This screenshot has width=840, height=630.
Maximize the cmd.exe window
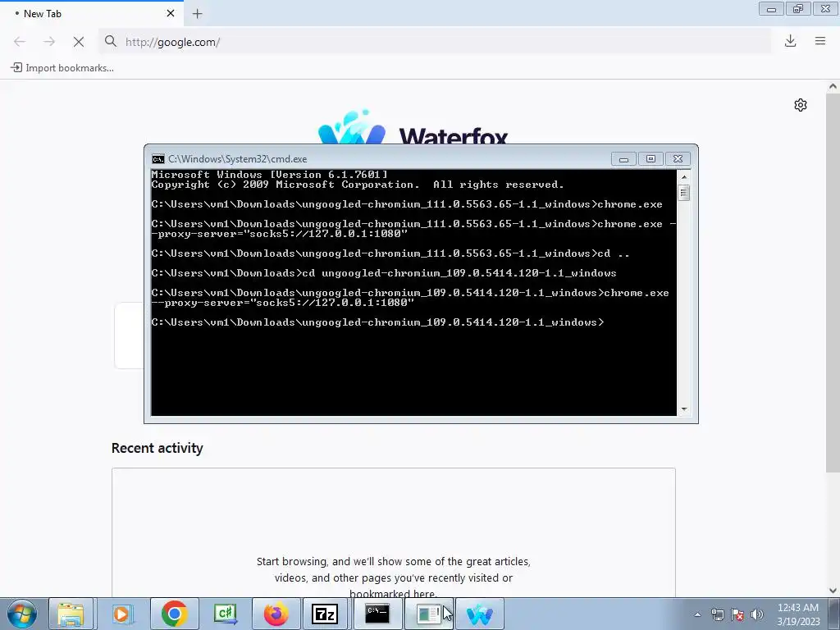(x=651, y=159)
